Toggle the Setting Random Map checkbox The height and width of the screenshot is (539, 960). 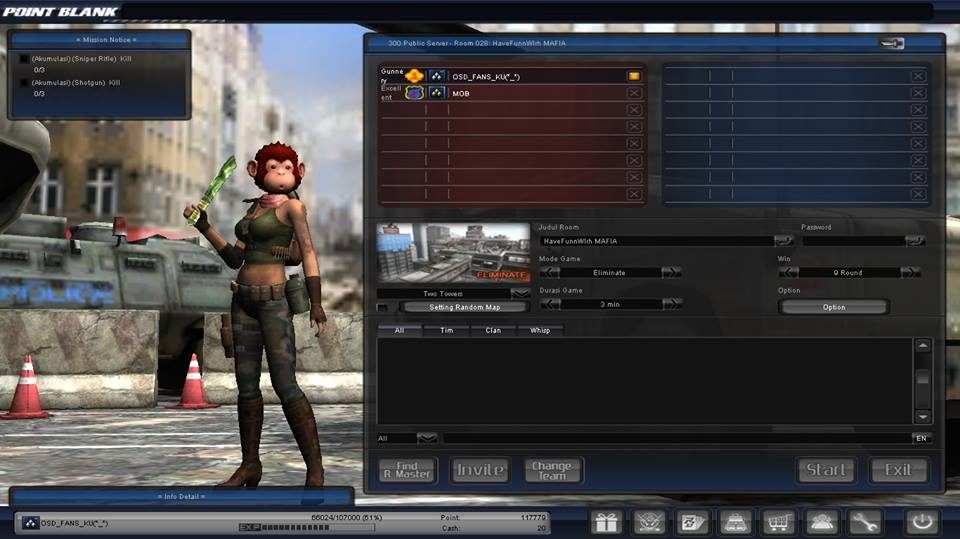pos(383,307)
